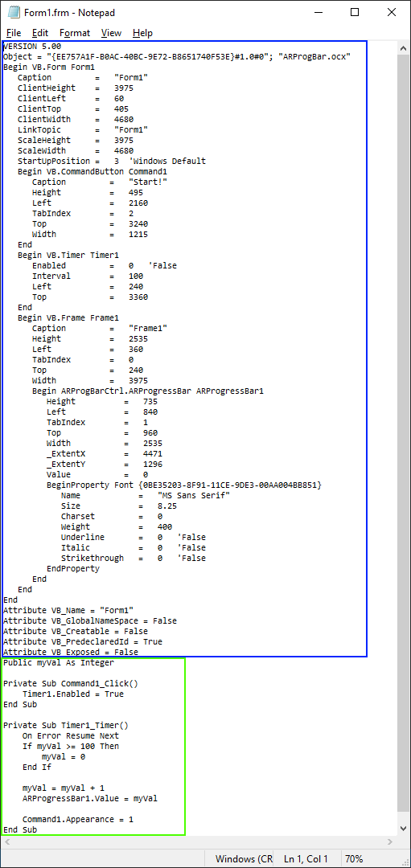The image size is (411, 868).
Task: Click 'Public myVal As Integer' line
Action: pyautogui.click(x=59, y=662)
